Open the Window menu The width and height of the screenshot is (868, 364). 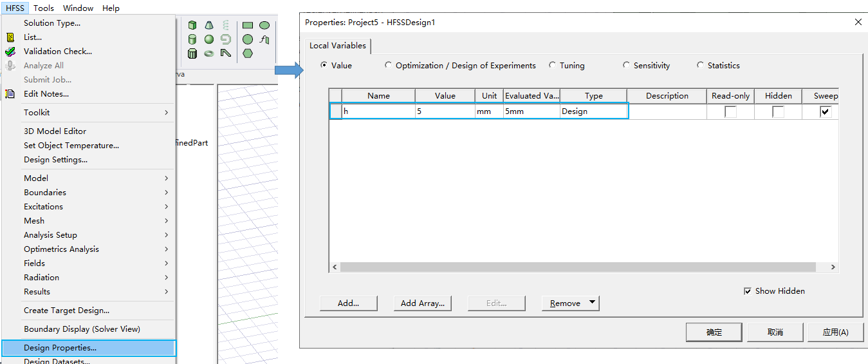(x=78, y=8)
